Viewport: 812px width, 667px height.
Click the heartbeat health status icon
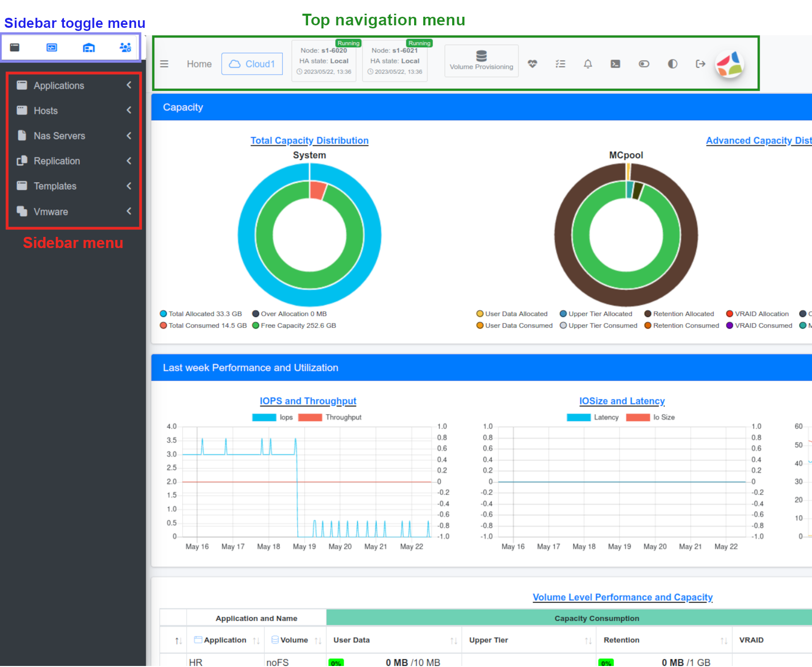click(x=532, y=64)
